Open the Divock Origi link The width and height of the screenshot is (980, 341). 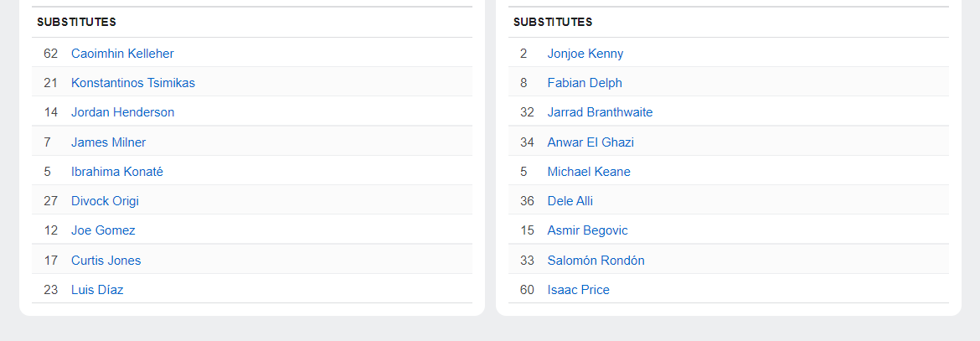(x=105, y=201)
